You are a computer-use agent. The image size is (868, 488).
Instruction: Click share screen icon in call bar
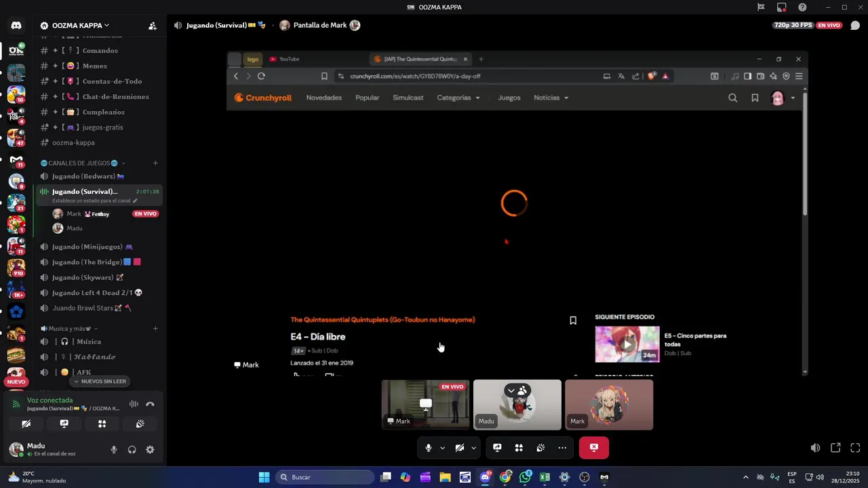497,448
